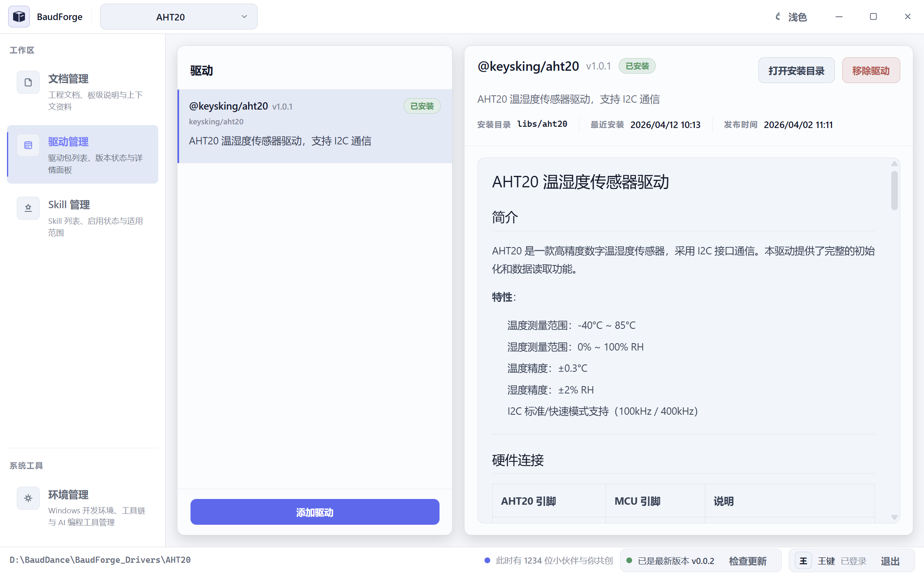Click the 驱动管理 list icon

(x=28, y=145)
